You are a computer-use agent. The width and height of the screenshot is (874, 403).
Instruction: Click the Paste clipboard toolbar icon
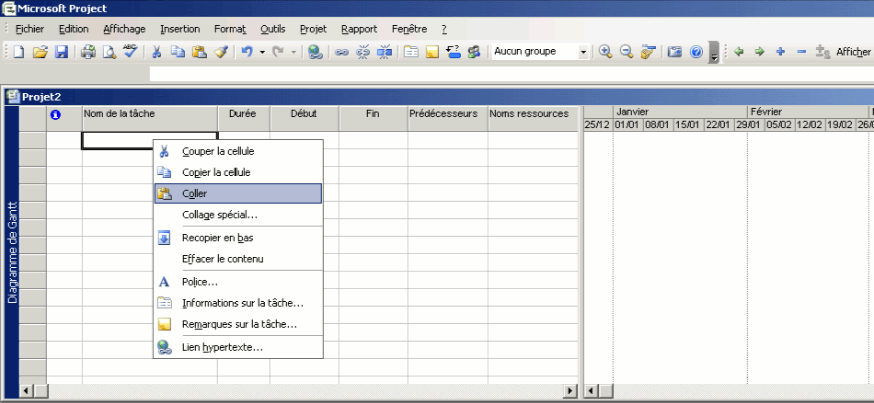[x=199, y=52]
